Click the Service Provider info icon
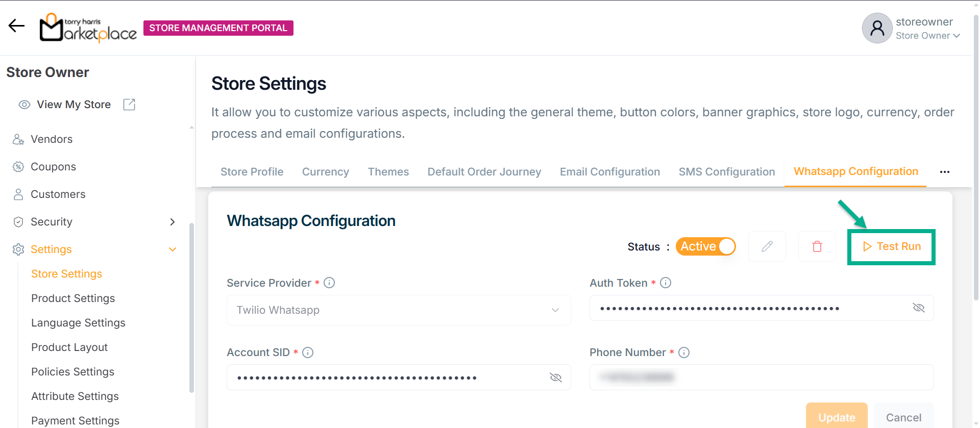Screen dimensions: 980x428 click(x=329, y=283)
